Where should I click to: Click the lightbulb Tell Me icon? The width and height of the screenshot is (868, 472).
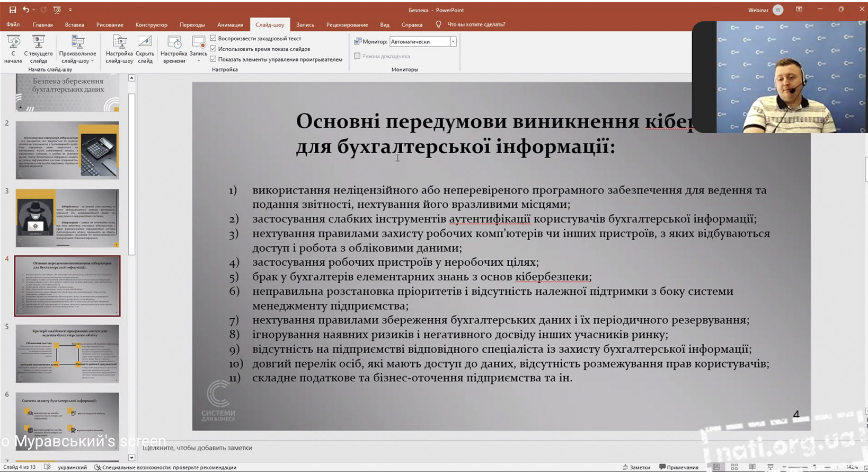point(438,24)
